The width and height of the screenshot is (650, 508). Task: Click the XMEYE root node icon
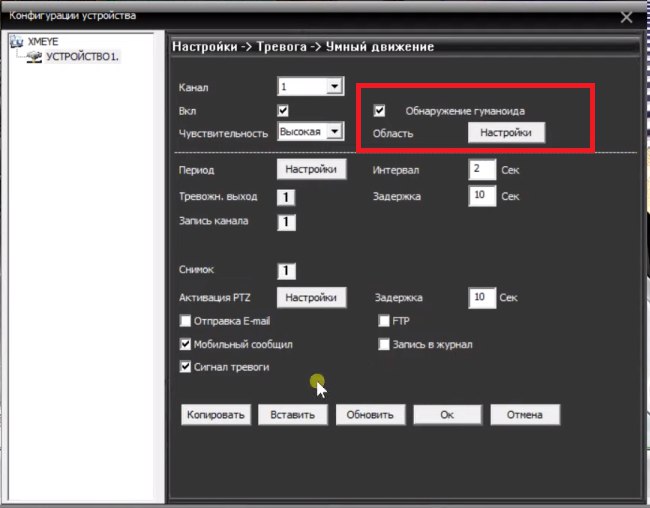[x=17, y=41]
